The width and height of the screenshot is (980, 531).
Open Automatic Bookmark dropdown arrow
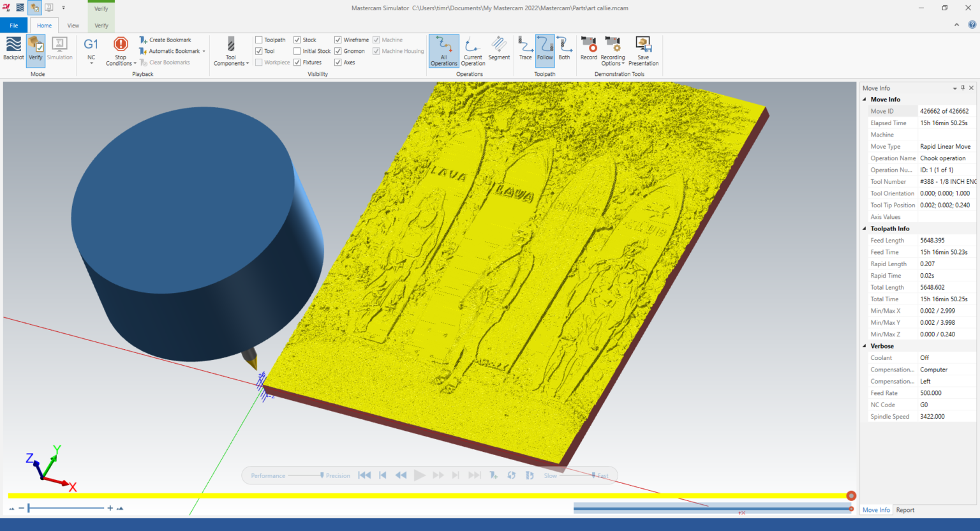(204, 51)
